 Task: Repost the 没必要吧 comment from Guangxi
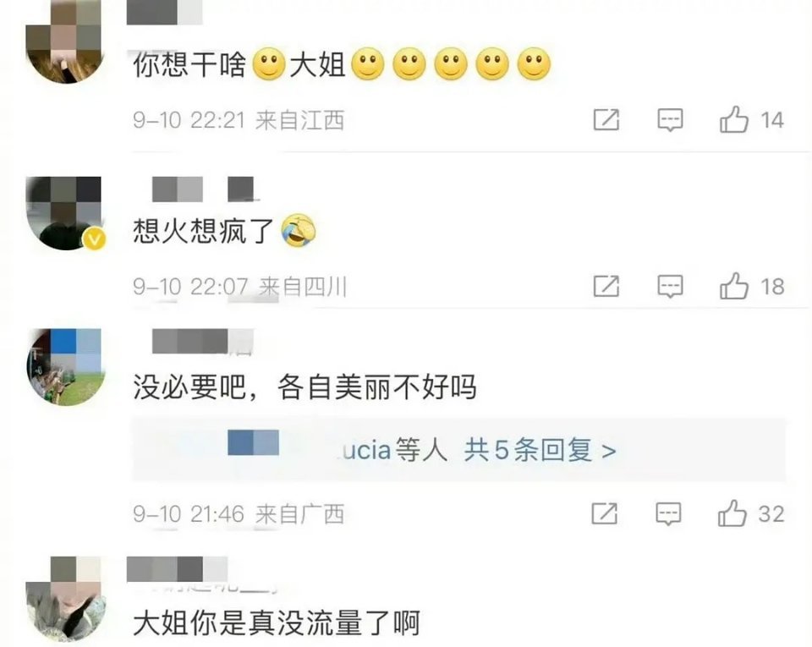(x=604, y=513)
